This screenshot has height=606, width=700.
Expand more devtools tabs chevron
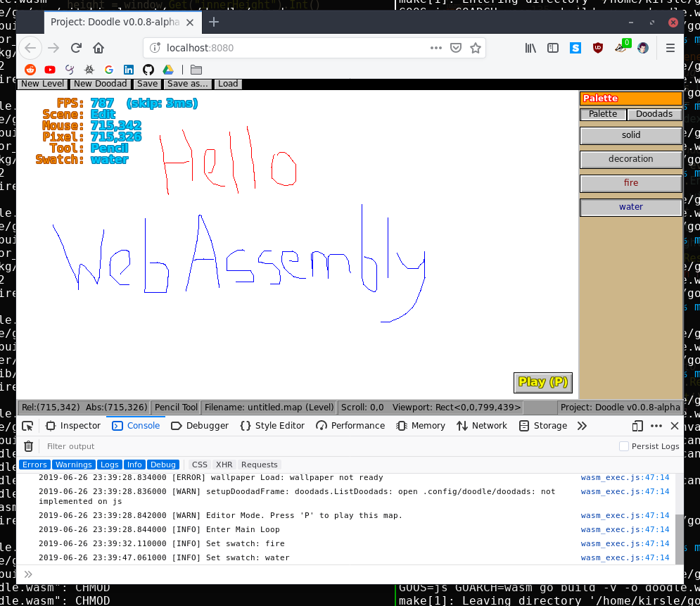582,426
